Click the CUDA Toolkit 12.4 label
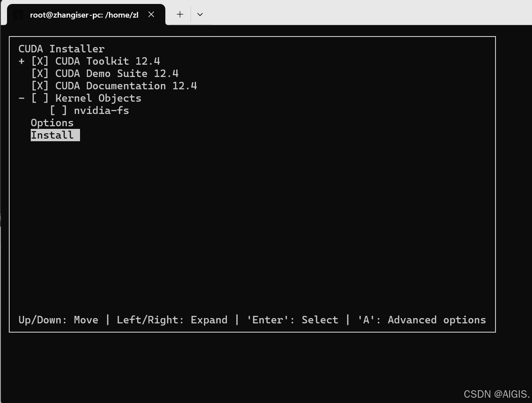Image resolution: width=532 pixels, height=403 pixels. click(x=108, y=61)
